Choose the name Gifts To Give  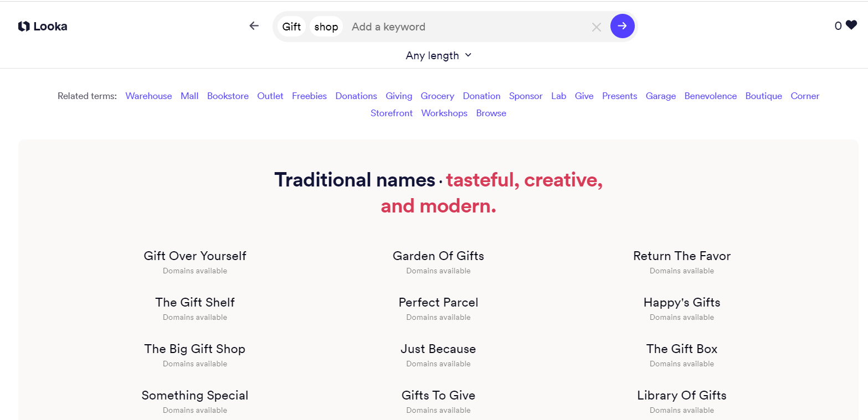(438, 395)
